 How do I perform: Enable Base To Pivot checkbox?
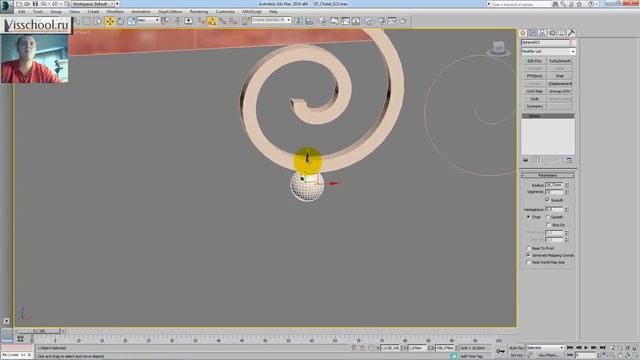pyautogui.click(x=528, y=248)
